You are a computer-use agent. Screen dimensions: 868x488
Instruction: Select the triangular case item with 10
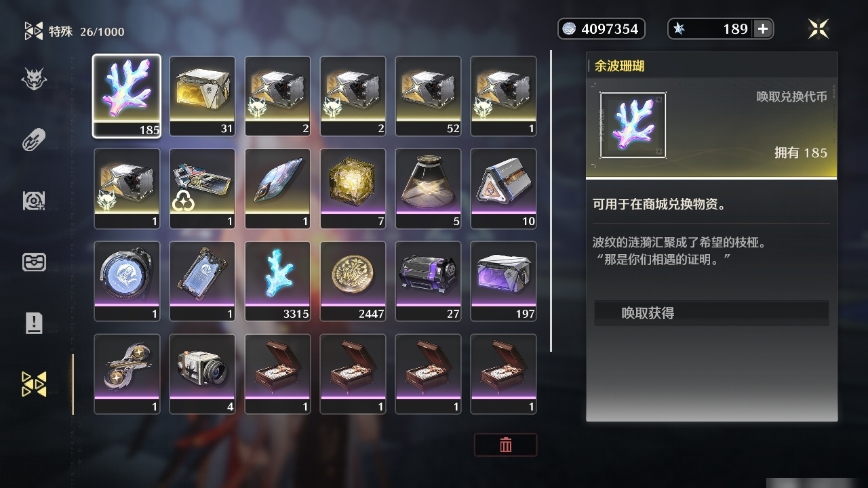(503, 188)
